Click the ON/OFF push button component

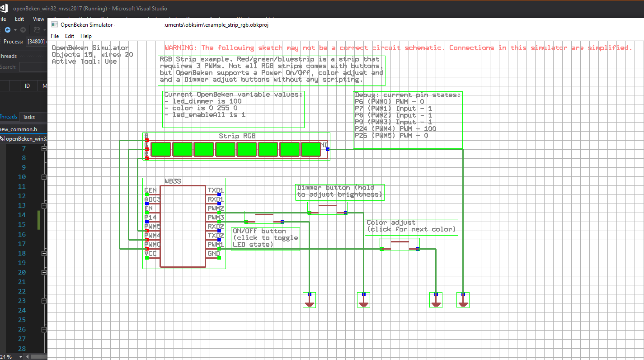264,218
